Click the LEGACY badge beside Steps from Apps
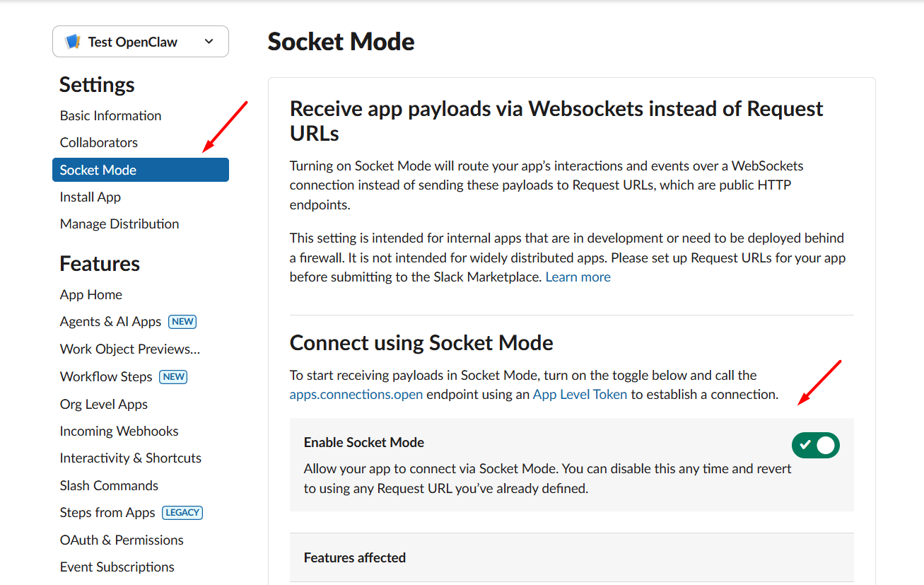Image resolution: width=924 pixels, height=585 pixels. pos(182,513)
